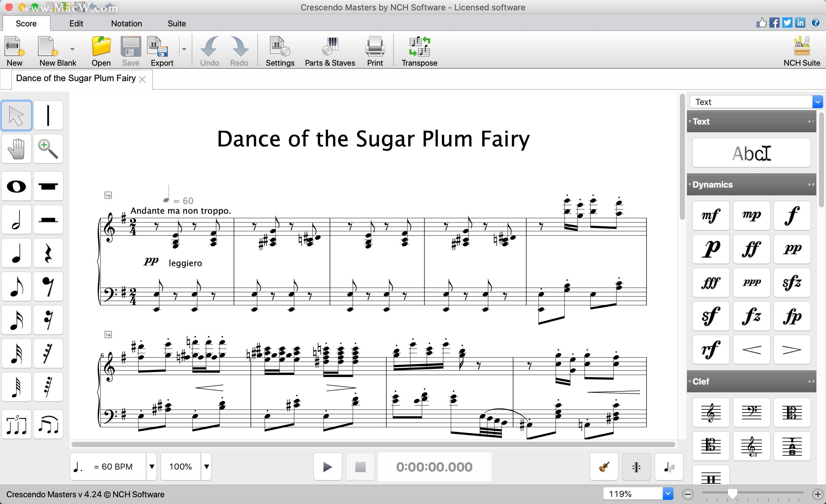826x504 pixels.
Task: Click the zoom slider handle
Action: (732, 494)
